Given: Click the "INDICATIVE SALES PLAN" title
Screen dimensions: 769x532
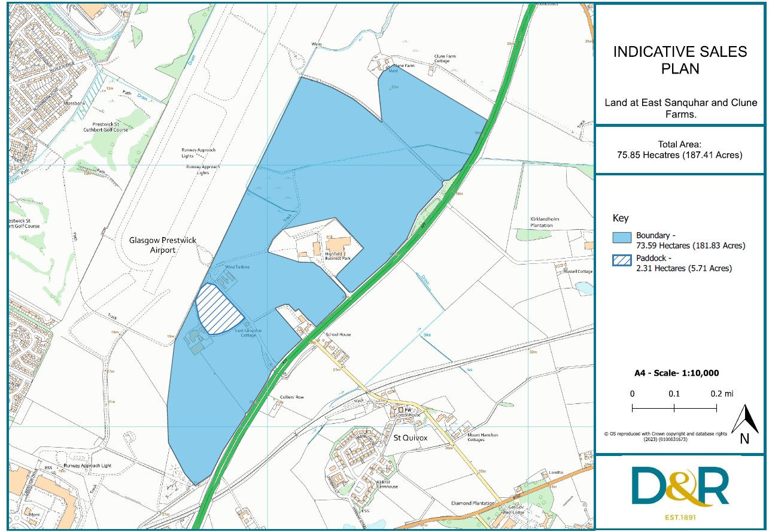Looking at the screenshot, I should pos(680,60).
